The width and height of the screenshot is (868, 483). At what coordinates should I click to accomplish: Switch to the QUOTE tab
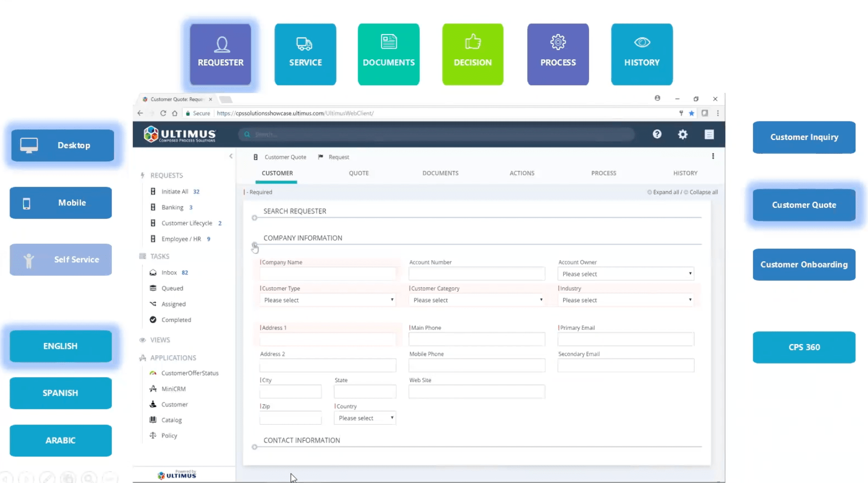tap(359, 173)
